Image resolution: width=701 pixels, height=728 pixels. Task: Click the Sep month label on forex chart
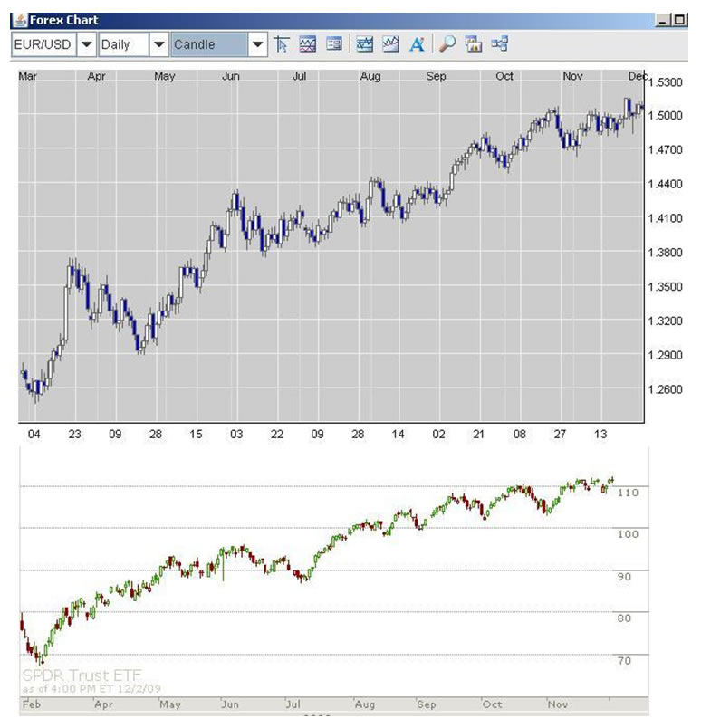point(437,76)
